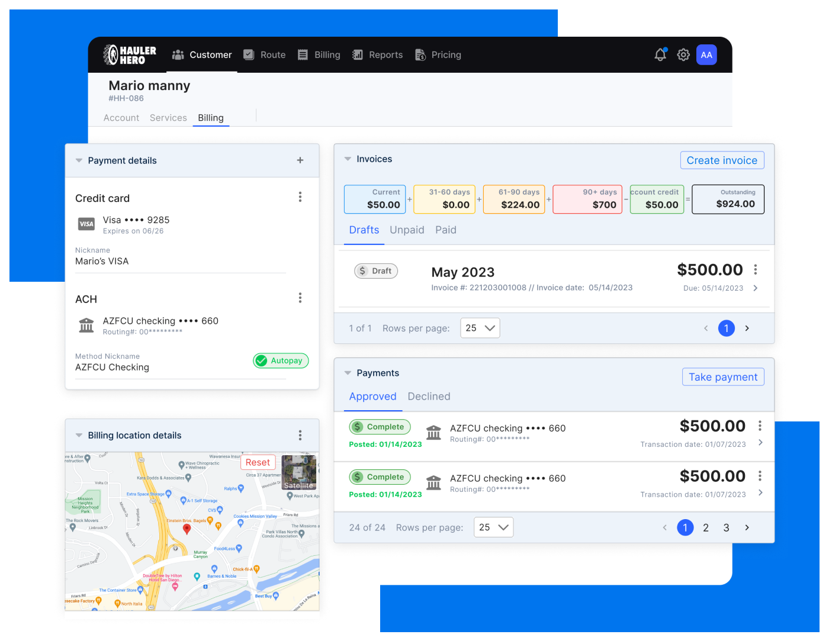The width and height of the screenshot is (829, 644).
Task: Switch to the Declined payments tab
Action: (429, 396)
